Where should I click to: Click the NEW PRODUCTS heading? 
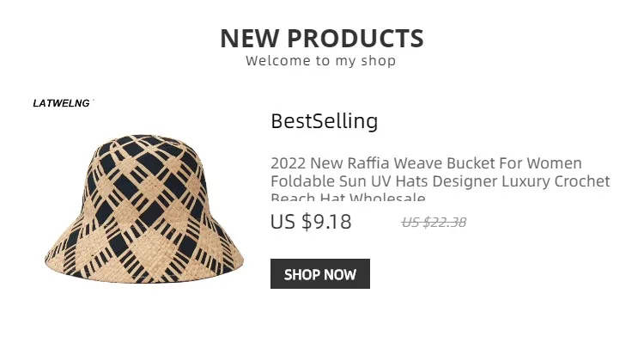click(322, 39)
